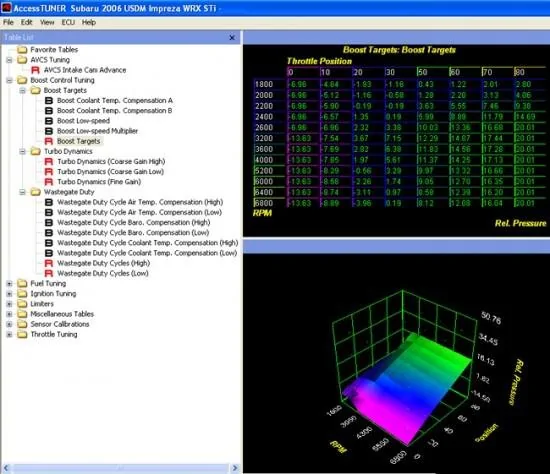Click the Boost Control Tuning folder icon
The height and width of the screenshot is (474, 550).
[22, 80]
